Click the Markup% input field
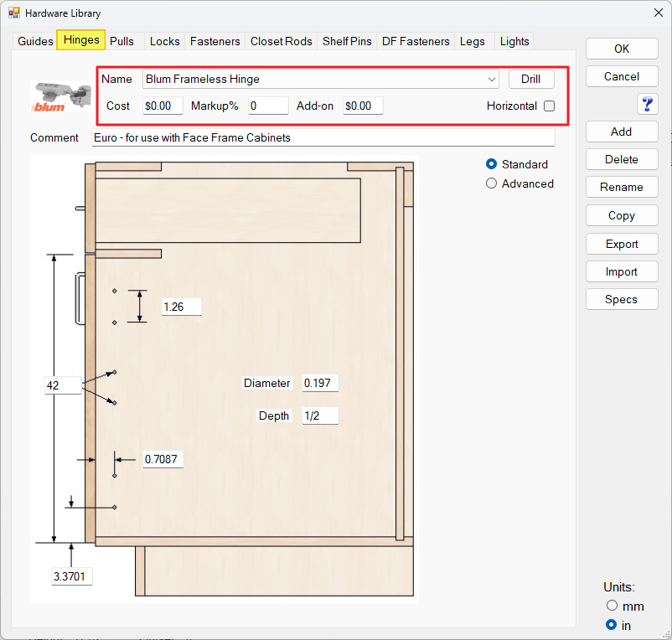Image resolution: width=672 pixels, height=640 pixels. [x=268, y=106]
